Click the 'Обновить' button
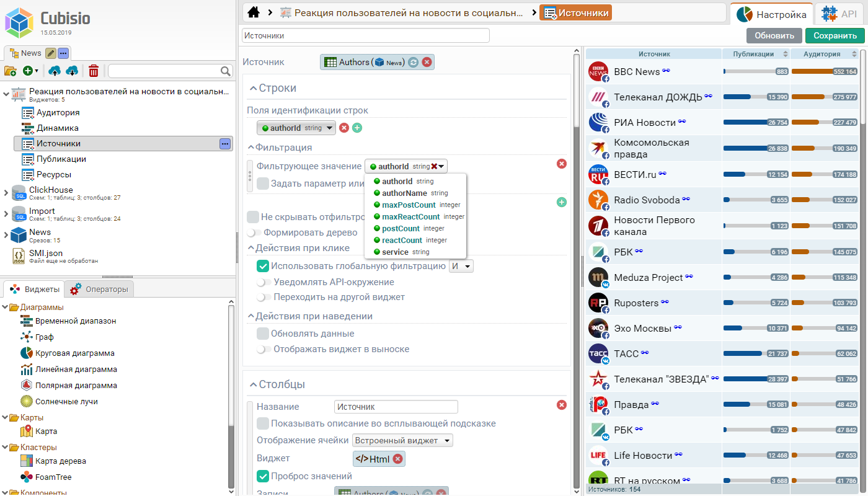 click(774, 35)
